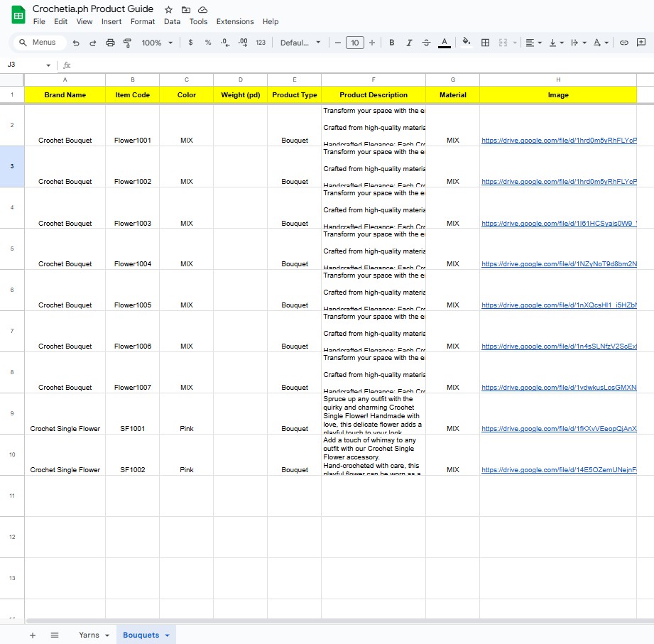Open vertical align dropdown

coord(556,43)
